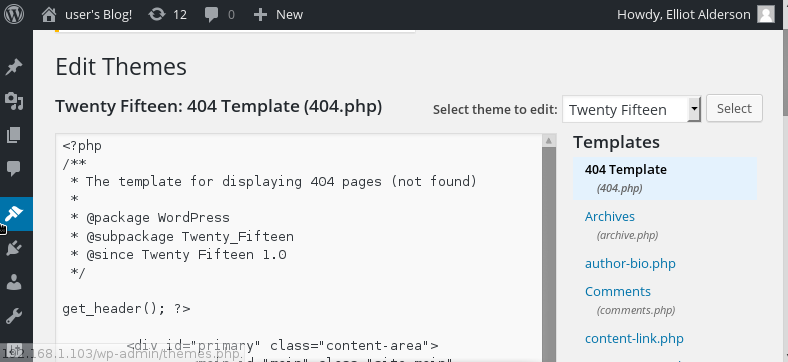Open the Comments sidebar icon

tap(14, 168)
